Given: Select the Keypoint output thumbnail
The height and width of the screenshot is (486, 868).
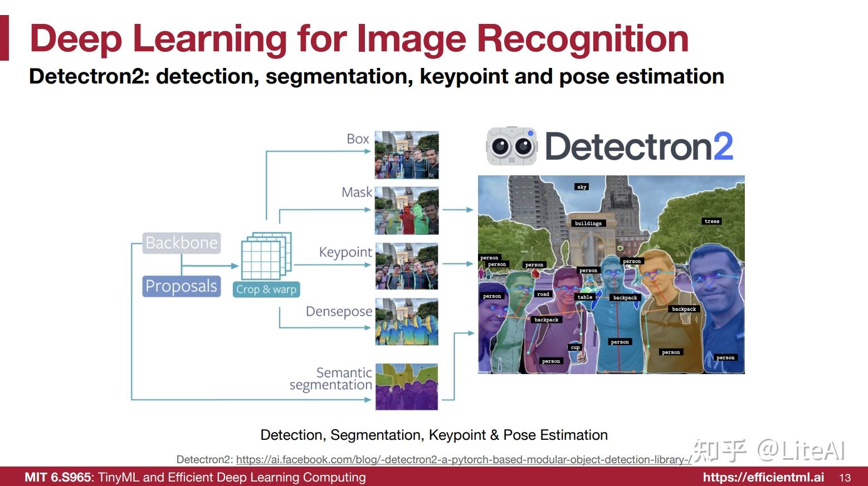Looking at the screenshot, I should [x=407, y=267].
